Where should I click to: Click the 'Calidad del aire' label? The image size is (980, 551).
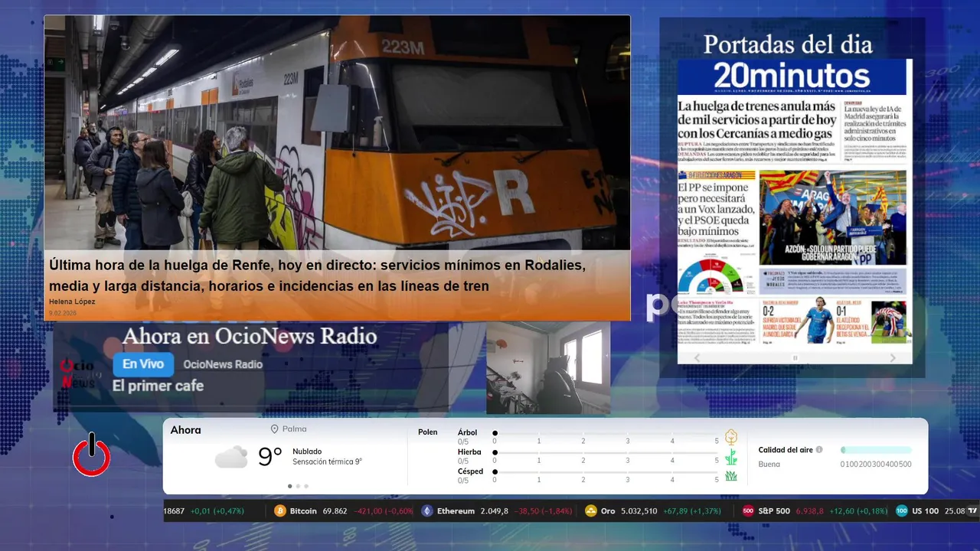(786, 450)
